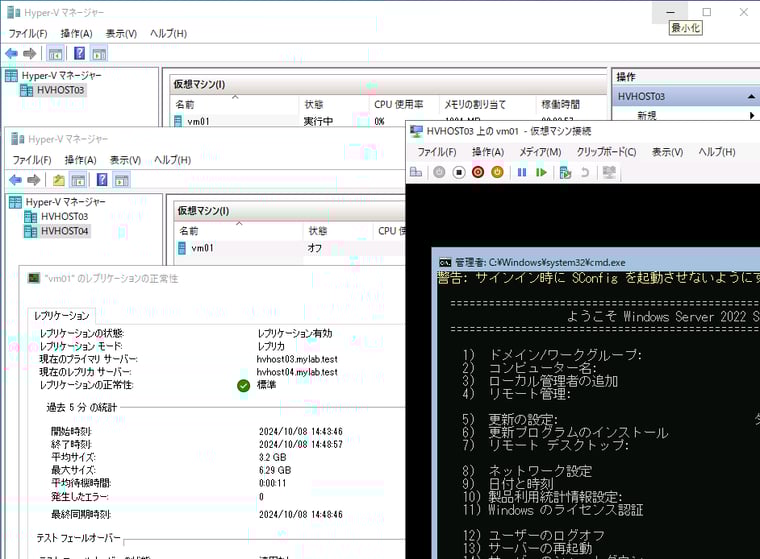Open 操作(A) menu in top Hyper-V Manager

[76, 33]
